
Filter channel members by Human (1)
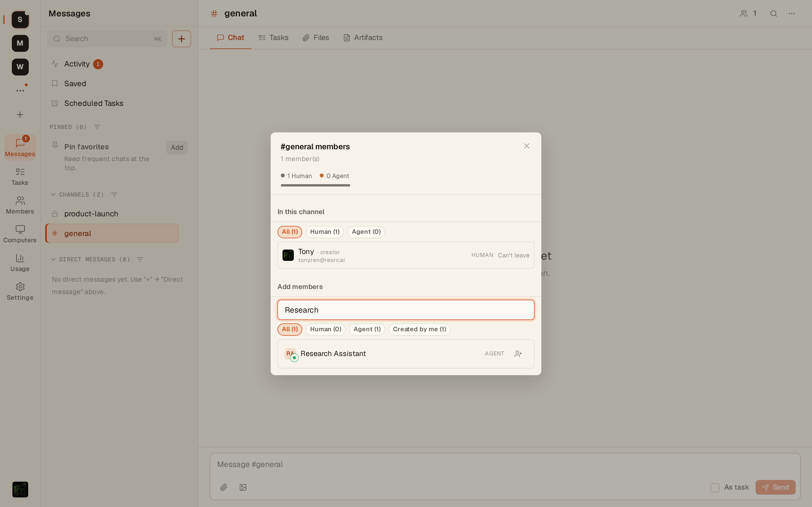point(325,232)
